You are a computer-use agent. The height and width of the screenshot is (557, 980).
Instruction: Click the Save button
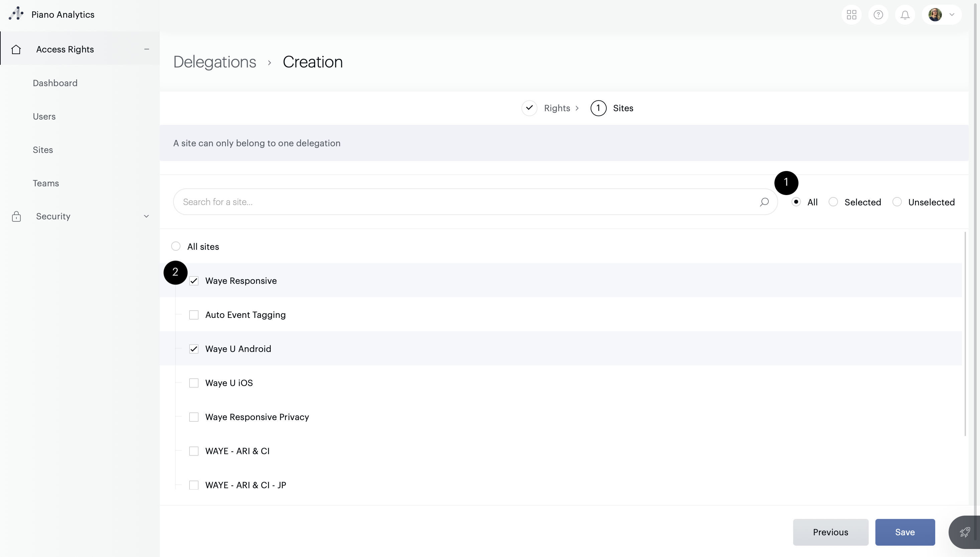point(905,532)
